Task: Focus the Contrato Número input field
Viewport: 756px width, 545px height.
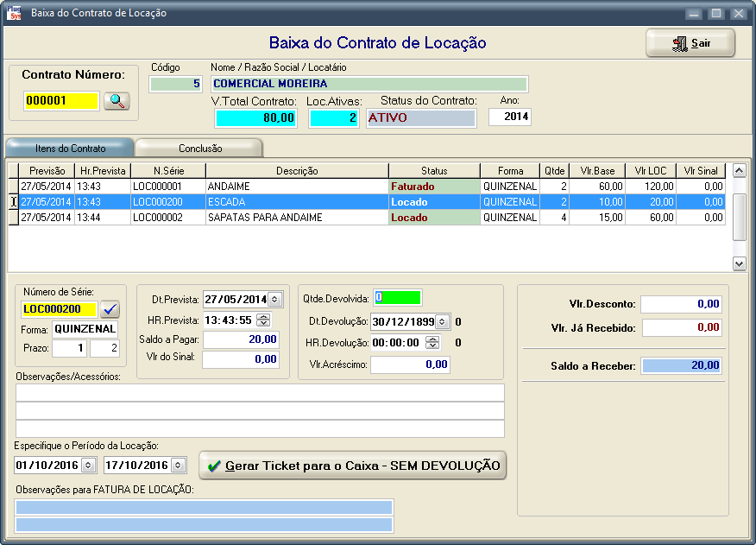Action: [61, 101]
